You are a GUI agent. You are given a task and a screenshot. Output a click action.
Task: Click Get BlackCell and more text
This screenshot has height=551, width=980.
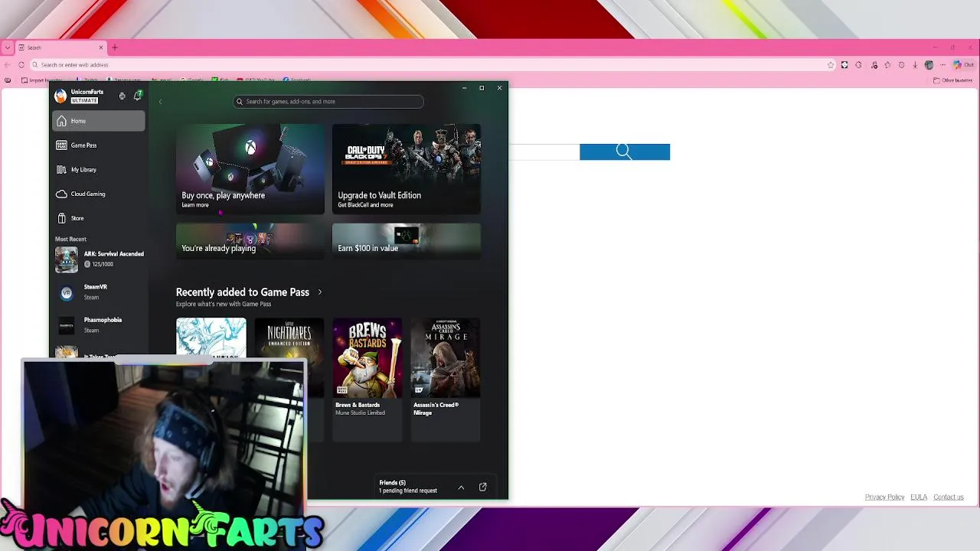pyautogui.click(x=365, y=205)
